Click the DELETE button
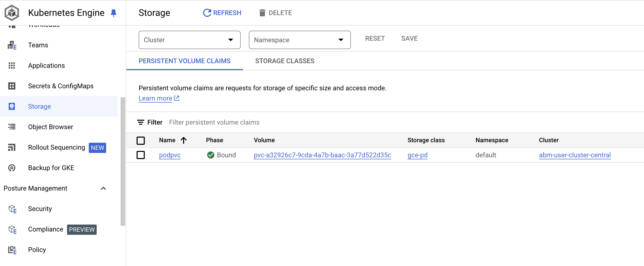 tap(275, 13)
